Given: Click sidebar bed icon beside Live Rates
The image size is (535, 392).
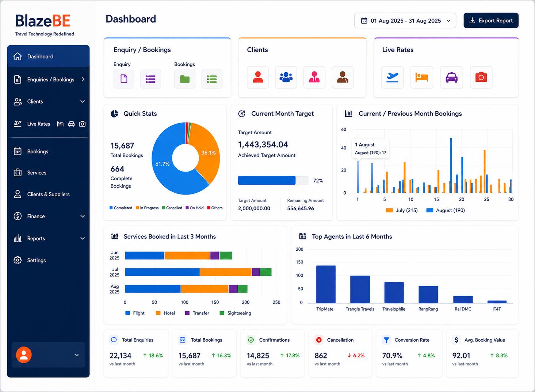Looking at the screenshot, I should coord(60,124).
